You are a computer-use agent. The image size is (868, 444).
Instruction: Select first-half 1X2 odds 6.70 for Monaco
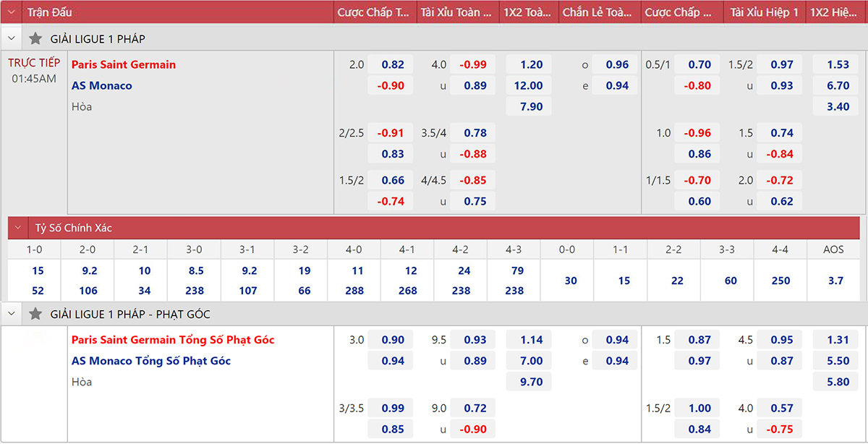(x=838, y=85)
